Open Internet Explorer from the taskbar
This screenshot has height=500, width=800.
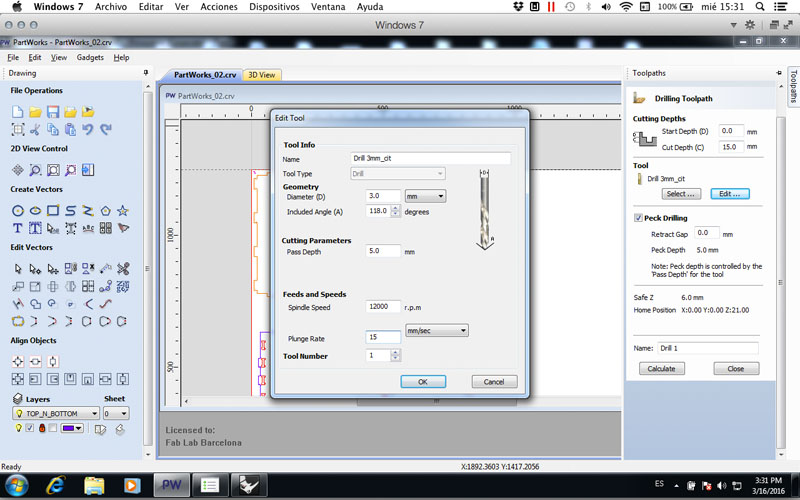[55, 485]
